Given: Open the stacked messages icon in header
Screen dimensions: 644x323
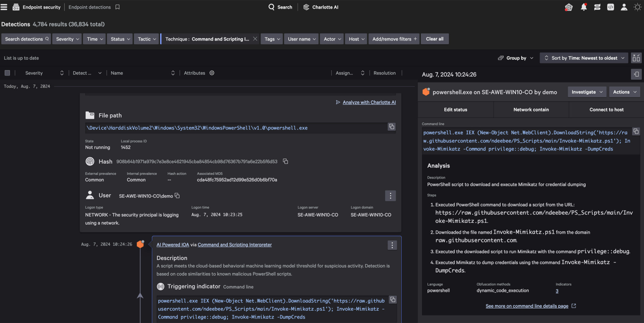Looking at the screenshot, I should pos(597,7).
